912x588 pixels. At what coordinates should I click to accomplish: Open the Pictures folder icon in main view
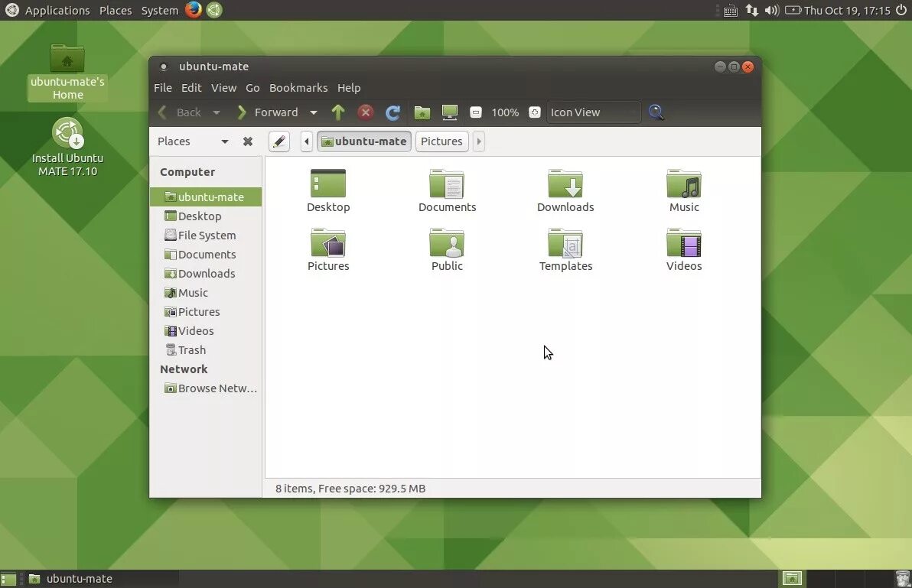click(x=328, y=250)
